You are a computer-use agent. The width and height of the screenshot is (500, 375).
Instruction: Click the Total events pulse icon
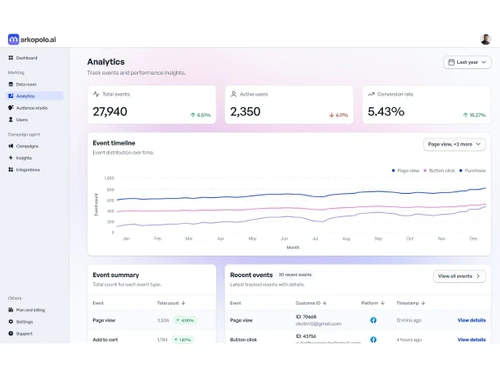pyautogui.click(x=96, y=94)
